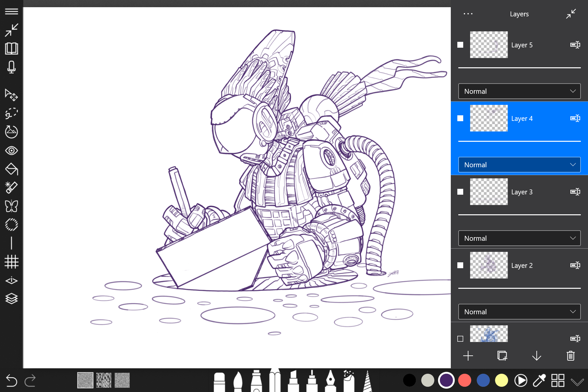
Task: Undo the last stroke
Action: point(11,380)
